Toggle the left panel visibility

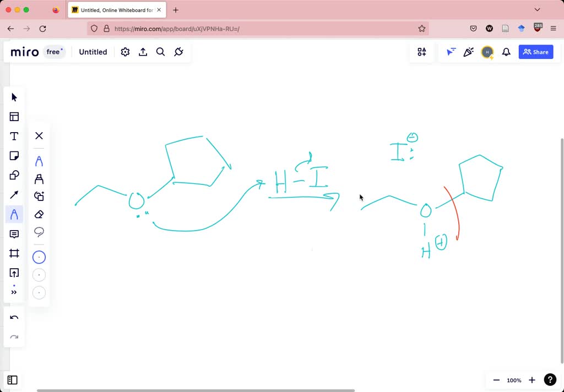[x=13, y=380]
